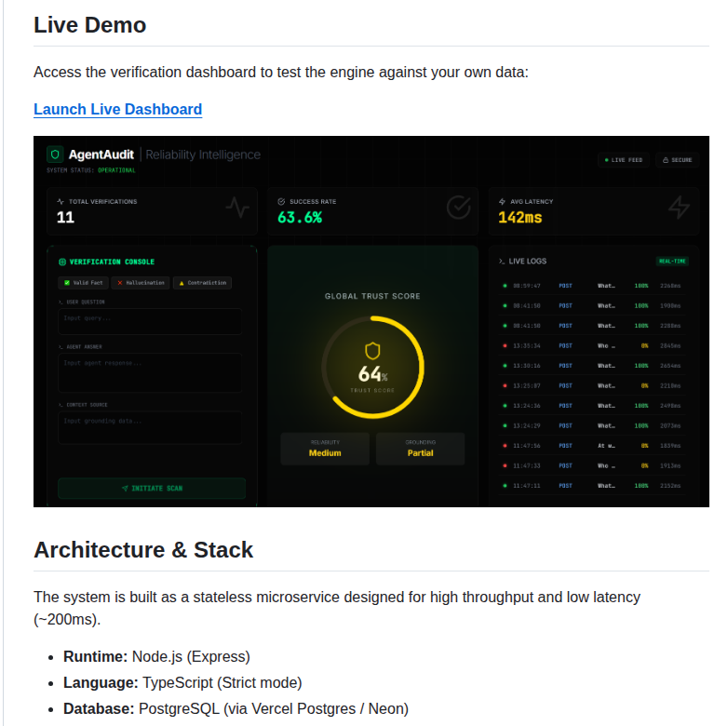Click the paper plane icon on Initiate Scan

(x=125, y=489)
